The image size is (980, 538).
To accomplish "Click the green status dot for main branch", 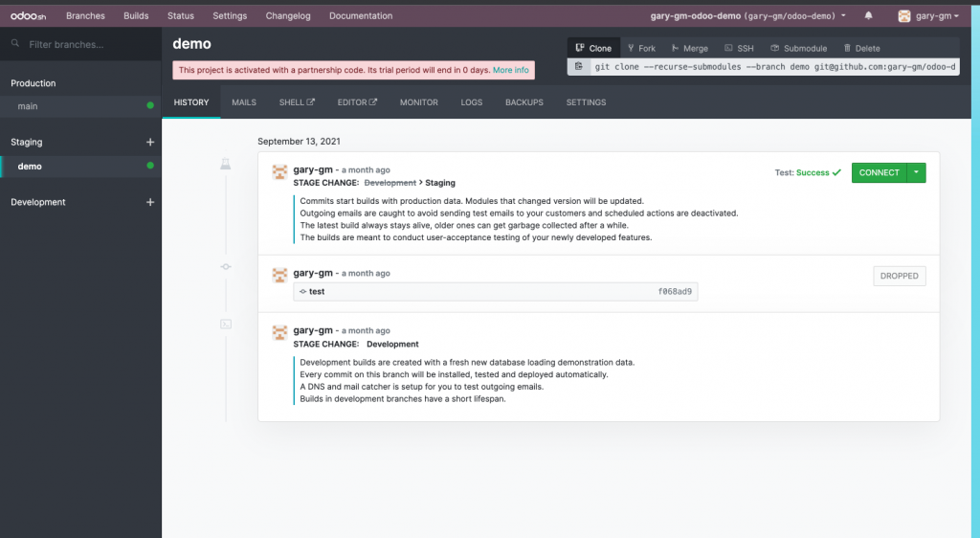I will (150, 105).
